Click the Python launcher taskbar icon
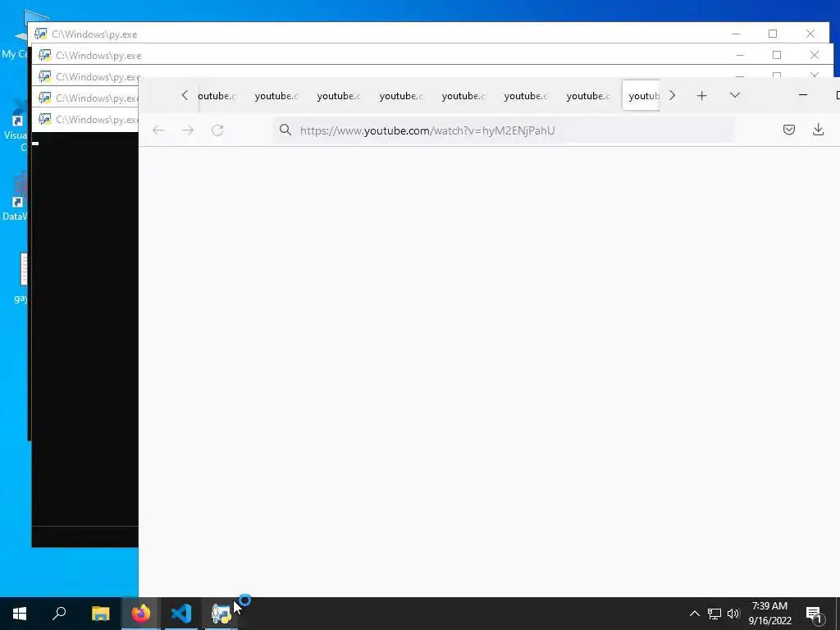The height and width of the screenshot is (630, 840). (x=221, y=614)
